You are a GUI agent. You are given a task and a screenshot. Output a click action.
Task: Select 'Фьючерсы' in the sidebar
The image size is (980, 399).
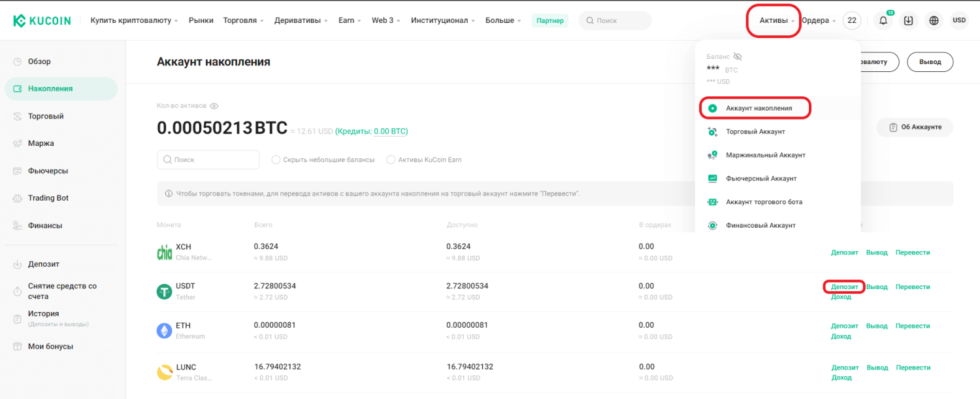click(61, 171)
